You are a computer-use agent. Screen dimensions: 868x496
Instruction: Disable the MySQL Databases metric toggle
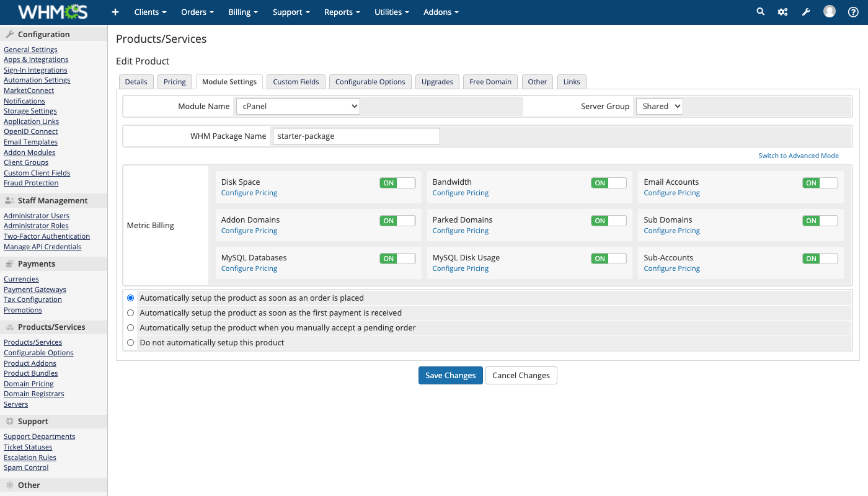point(397,258)
